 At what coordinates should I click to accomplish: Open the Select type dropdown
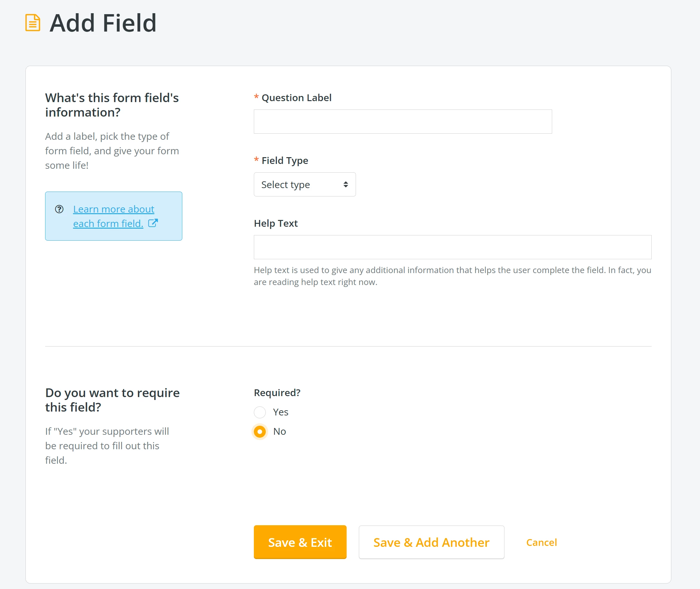pyautogui.click(x=304, y=184)
